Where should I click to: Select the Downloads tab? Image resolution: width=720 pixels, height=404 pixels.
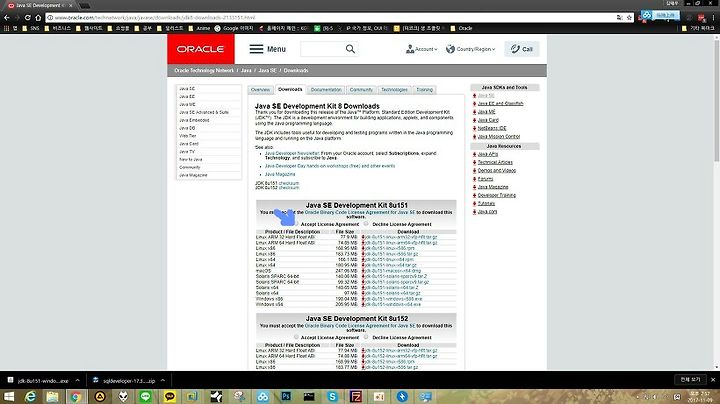tap(290, 90)
